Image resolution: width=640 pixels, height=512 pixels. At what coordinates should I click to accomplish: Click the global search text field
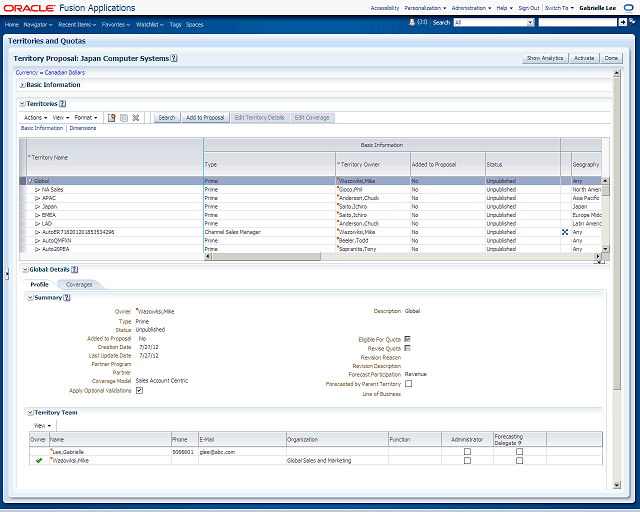pos(577,22)
